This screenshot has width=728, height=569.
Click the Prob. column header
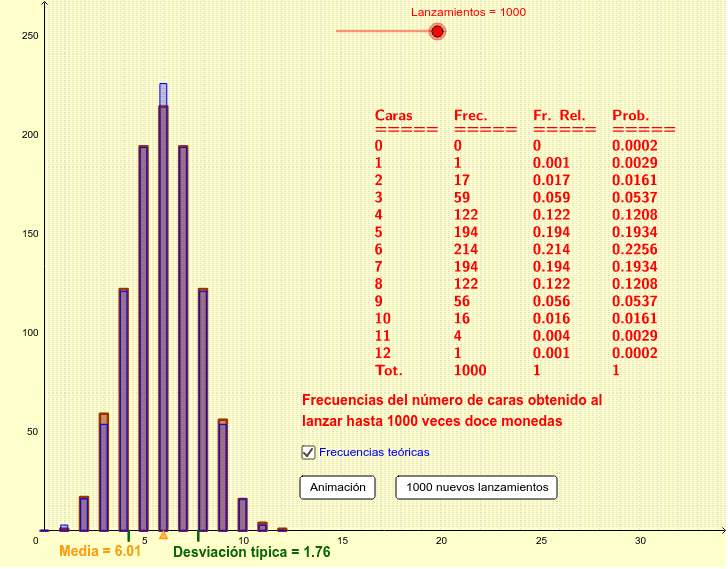pos(630,116)
